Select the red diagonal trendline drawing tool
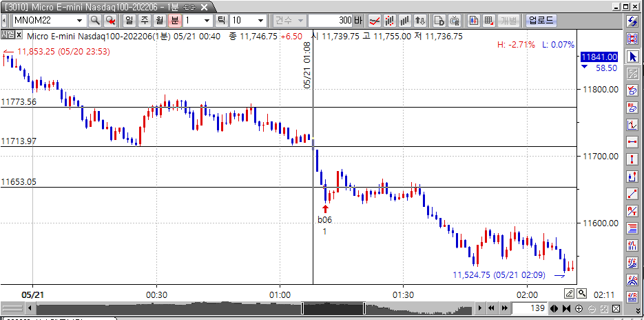The width and height of the screenshot is (644, 320). (632, 194)
